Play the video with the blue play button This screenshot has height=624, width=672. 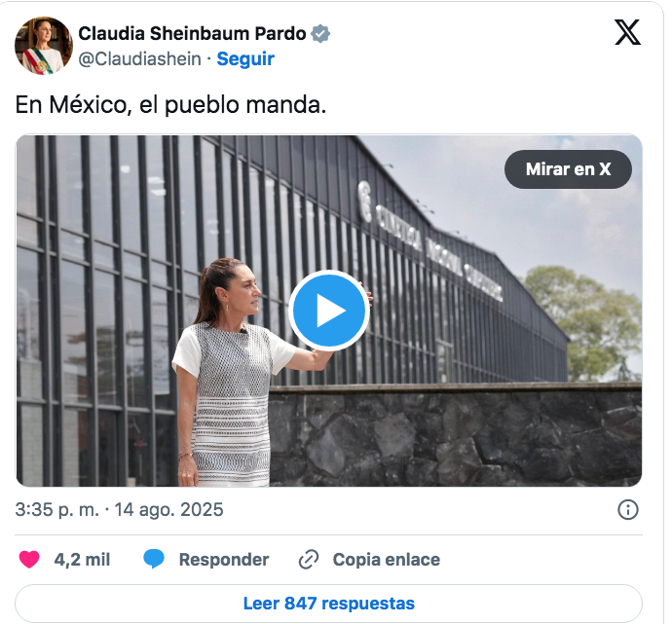329,311
